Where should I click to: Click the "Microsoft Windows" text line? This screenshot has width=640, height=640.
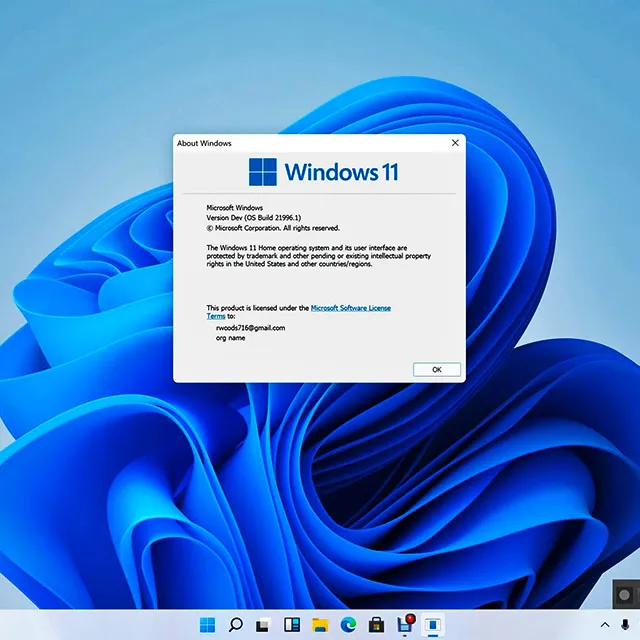tap(235, 208)
